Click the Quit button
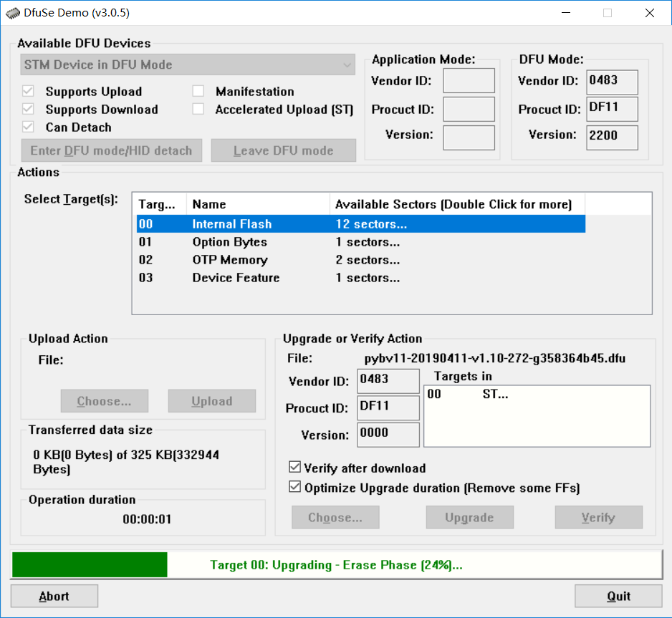 pos(618,595)
